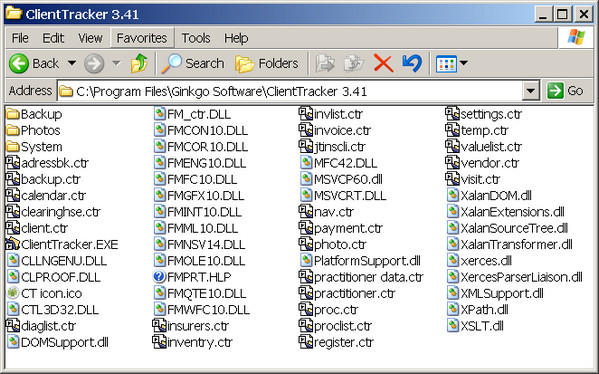Screen dimensions: 599x374
Task: Select the valuelist.ctr file
Action: pos(484,147)
